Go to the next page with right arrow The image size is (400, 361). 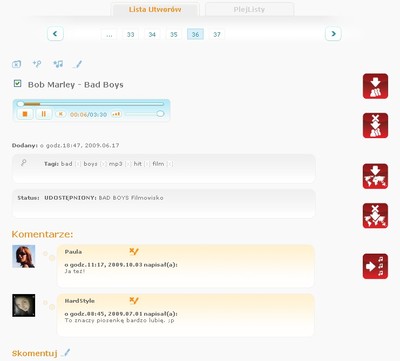click(333, 34)
